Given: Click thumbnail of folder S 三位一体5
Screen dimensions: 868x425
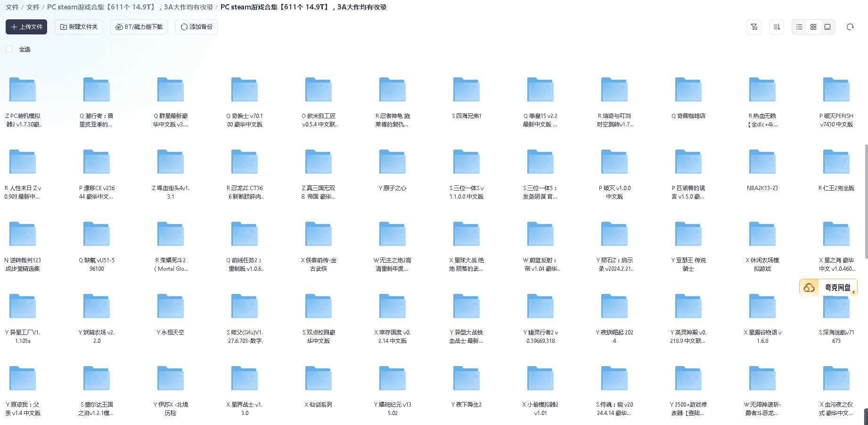Looking at the screenshot, I should point(540,162).
